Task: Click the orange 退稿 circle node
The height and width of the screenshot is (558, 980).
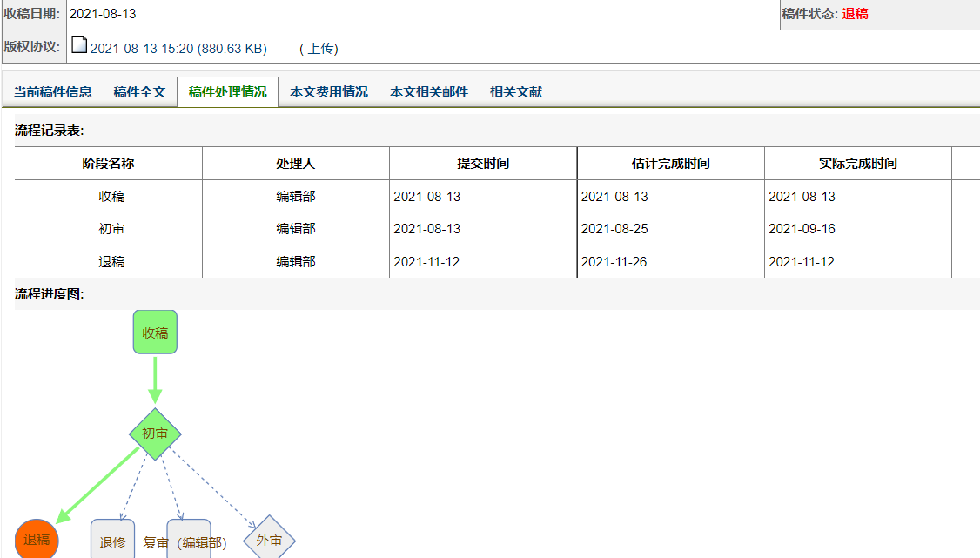Action: 37,540
